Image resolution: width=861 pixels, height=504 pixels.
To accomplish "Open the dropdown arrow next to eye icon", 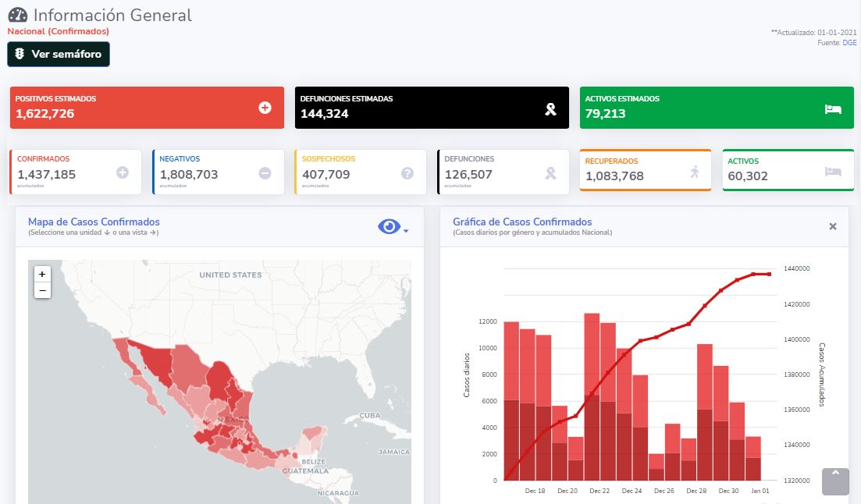I will (x=406, y=230).
